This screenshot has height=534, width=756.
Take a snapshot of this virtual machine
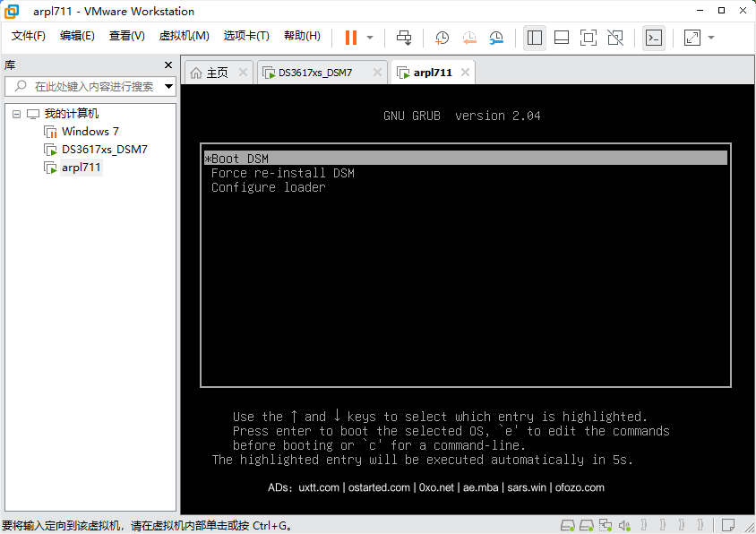click(442, 38)
